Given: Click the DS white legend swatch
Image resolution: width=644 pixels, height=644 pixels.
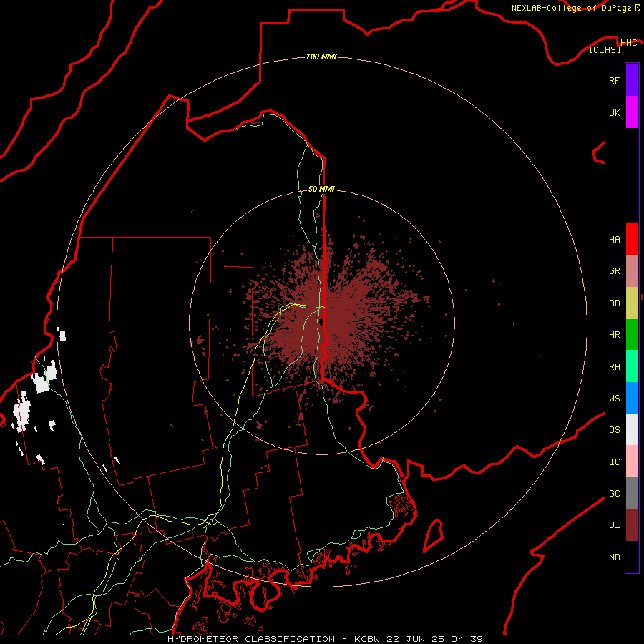Looking at the screenshot, I should point(632,429).
